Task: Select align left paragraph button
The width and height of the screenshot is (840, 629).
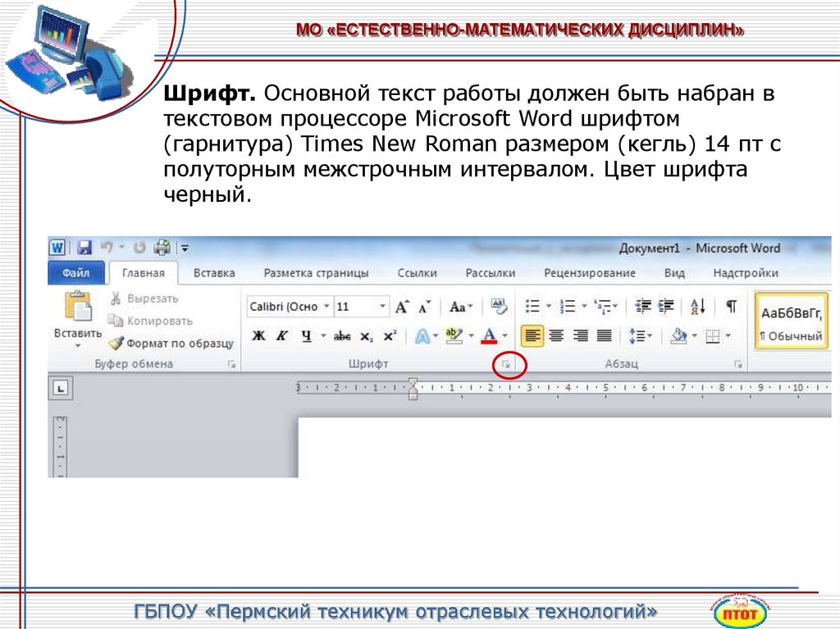Action: click(x=532, y=336)
